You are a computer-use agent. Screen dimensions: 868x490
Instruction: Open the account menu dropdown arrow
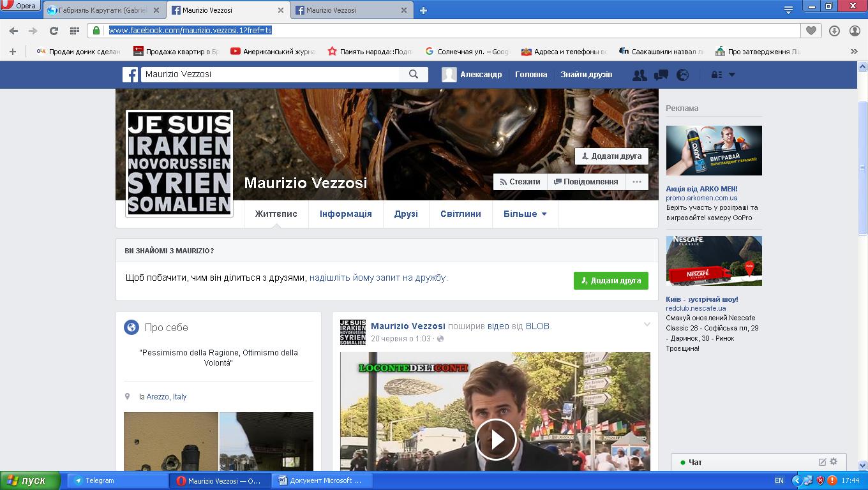coord(732,75)
